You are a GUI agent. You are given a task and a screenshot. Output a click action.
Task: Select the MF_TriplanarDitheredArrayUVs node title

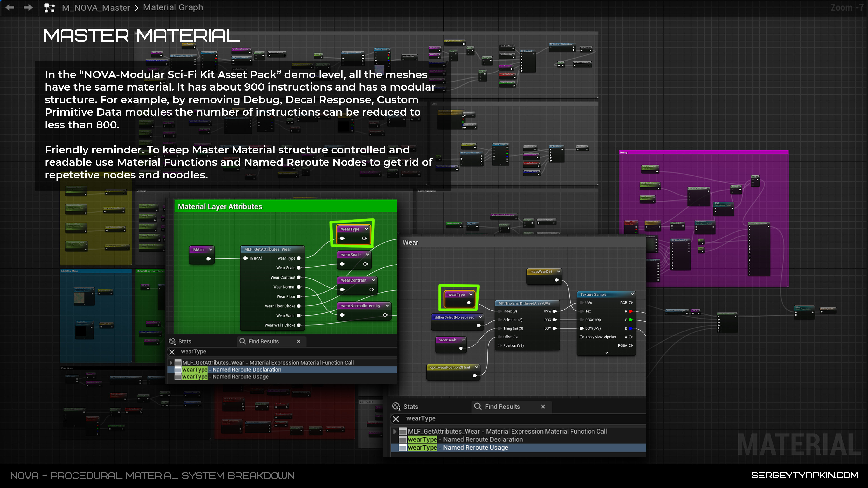tap(524, 303)
